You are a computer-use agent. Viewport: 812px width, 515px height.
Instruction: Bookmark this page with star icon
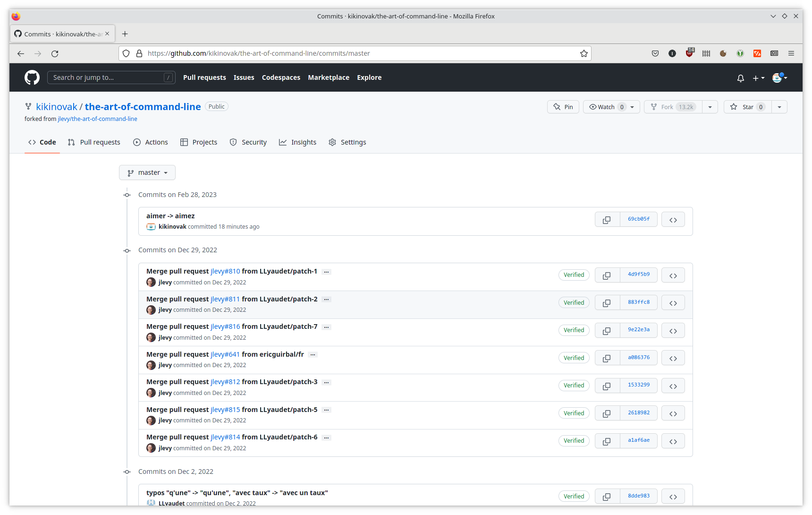pos(584,53)
